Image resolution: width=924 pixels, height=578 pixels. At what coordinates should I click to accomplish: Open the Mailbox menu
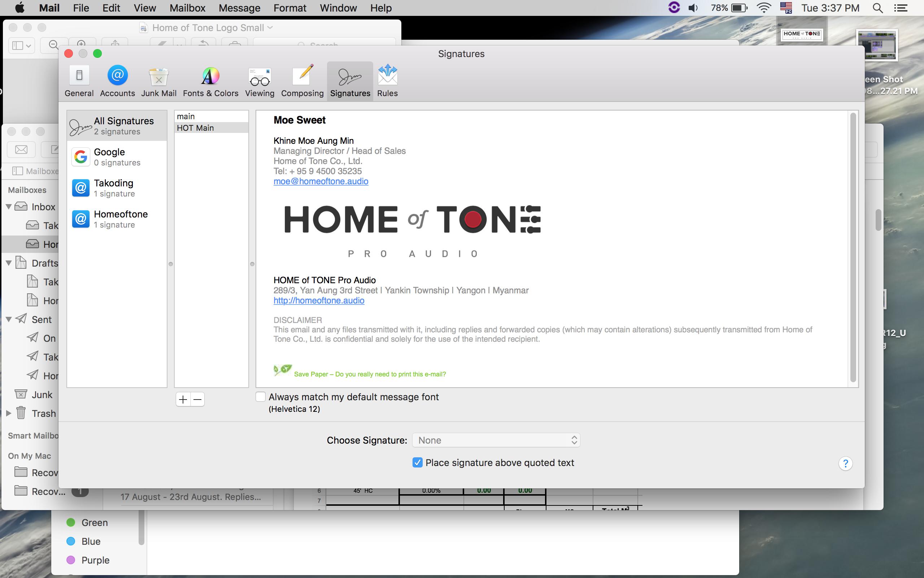(187, 8)
